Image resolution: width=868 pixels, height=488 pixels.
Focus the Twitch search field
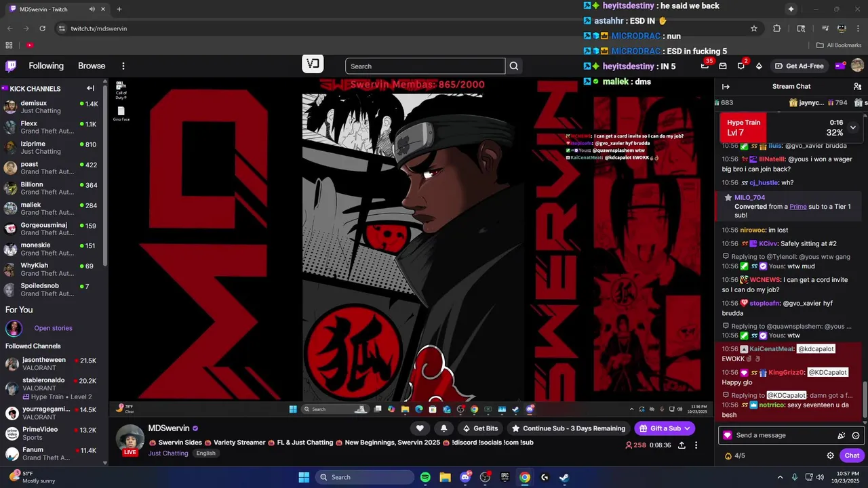pyautogui.click(x=425, y=66)
